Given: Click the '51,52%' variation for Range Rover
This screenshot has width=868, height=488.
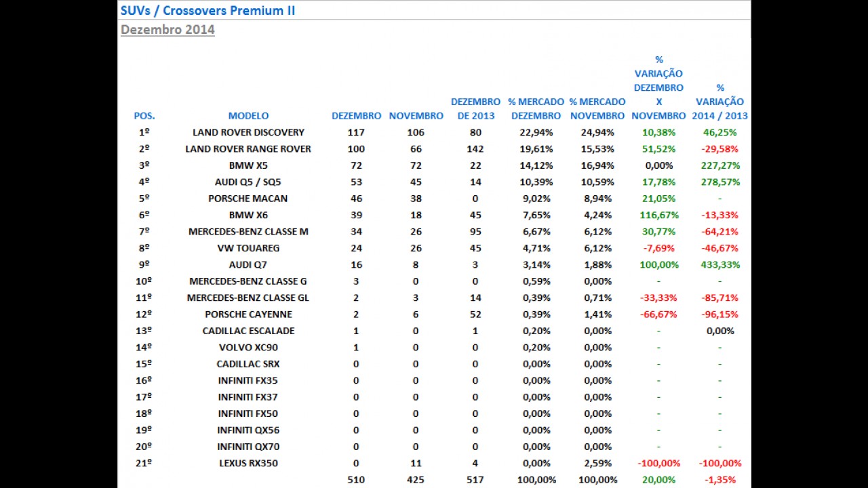Looking at the screenshot, I should (658, 149).
